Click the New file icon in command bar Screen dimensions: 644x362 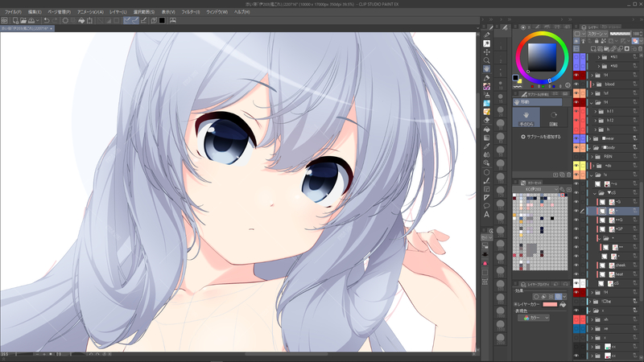[15, 20]
